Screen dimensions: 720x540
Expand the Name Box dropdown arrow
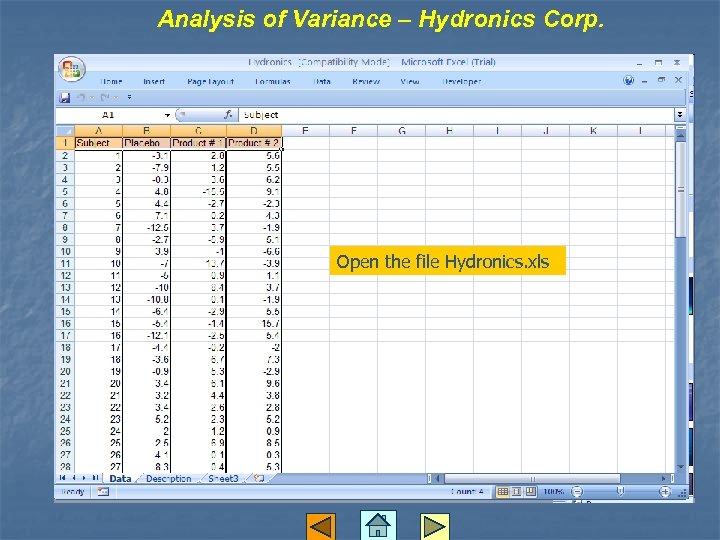pos(167,115)
